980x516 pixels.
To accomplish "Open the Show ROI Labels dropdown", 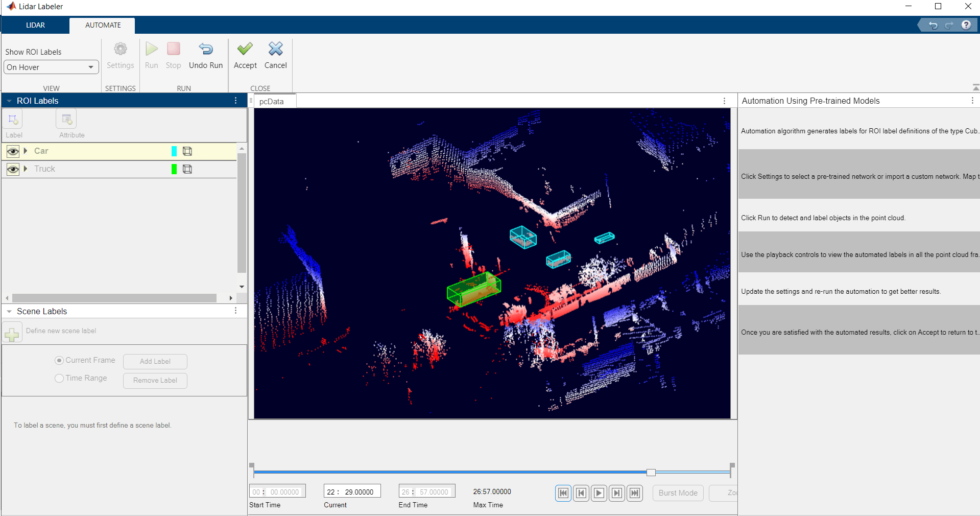I will tap(51, 67).
